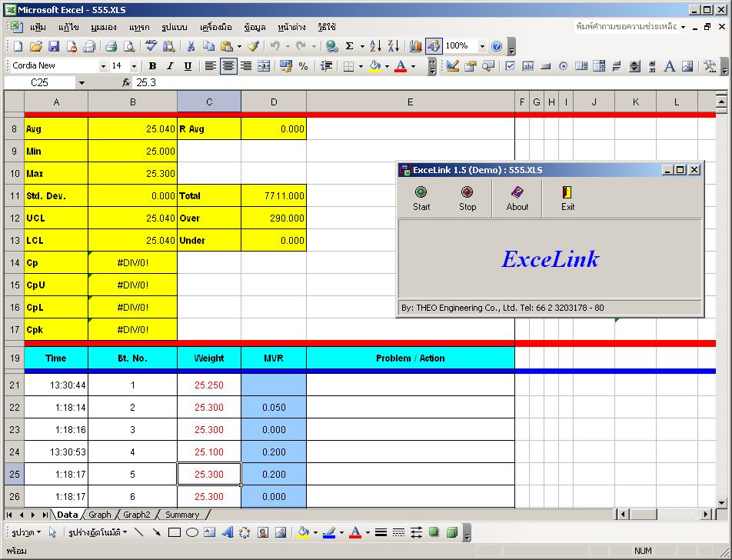Run the ABC spelling check
This screenshot has width=732, height=560.
151,46
